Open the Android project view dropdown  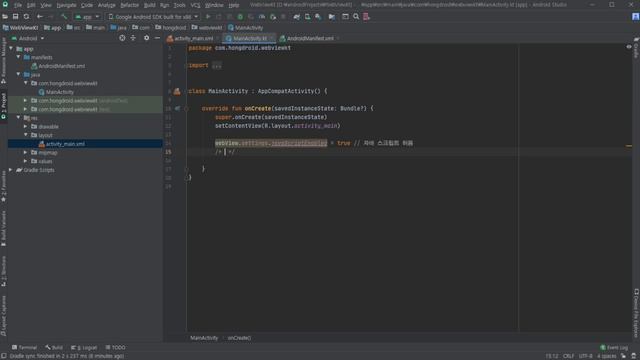28,38
